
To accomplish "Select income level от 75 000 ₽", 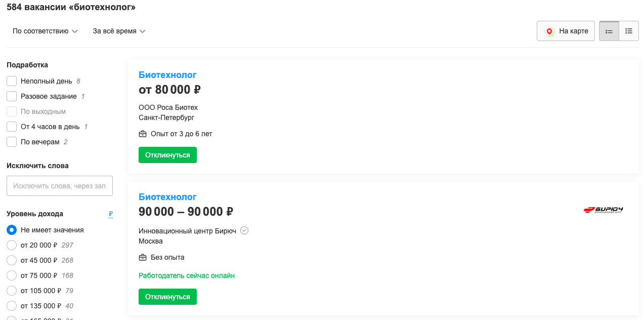I will (12, 275).
